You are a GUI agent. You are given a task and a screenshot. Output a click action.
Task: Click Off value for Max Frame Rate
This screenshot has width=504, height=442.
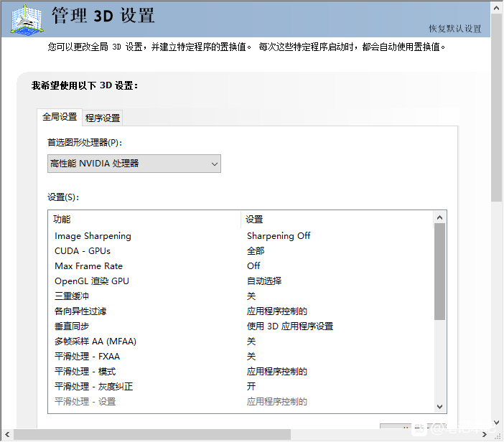(x=253, y=266)
